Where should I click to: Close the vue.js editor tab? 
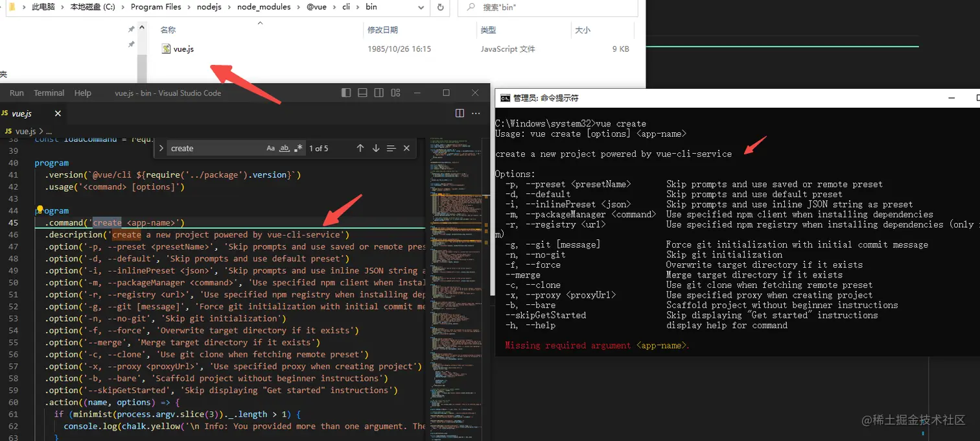click(58, 113)
